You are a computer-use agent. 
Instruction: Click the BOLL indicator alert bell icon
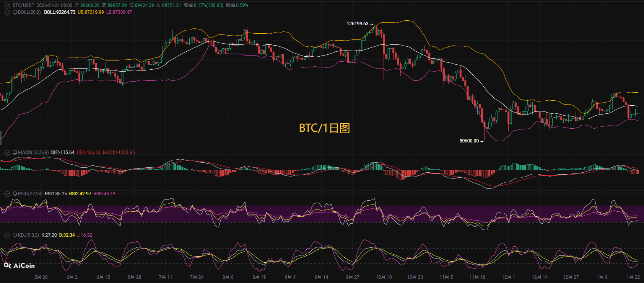coord(15,12)
